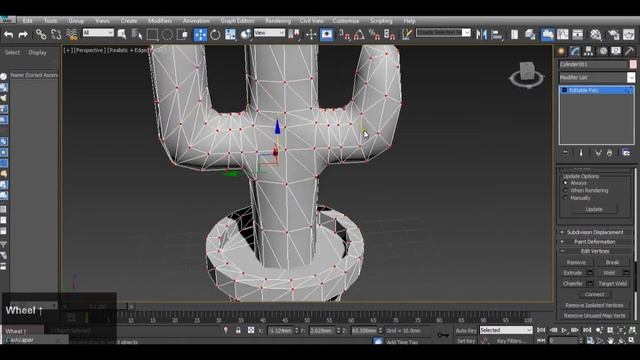Viewport: 640px width, 360px height.
Task: Select the Manually update radio button
Action: (565, 198)
